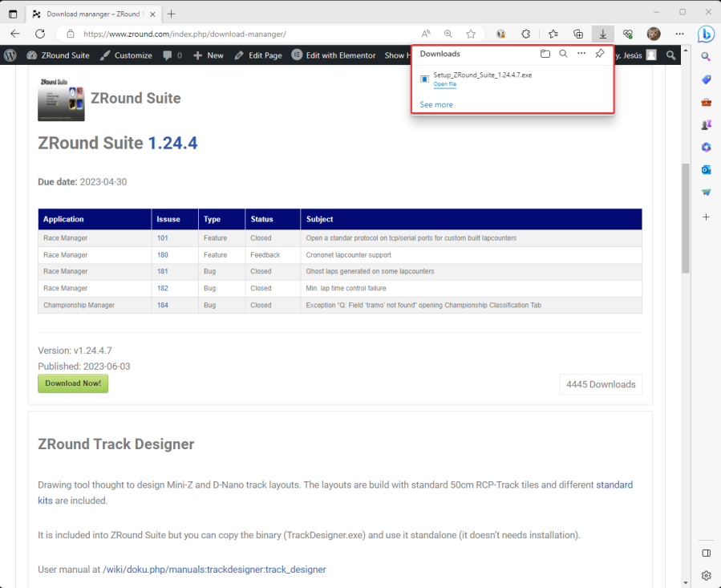Click the scrollbar down arrow

pyautogui.click(x=686, y=582)
